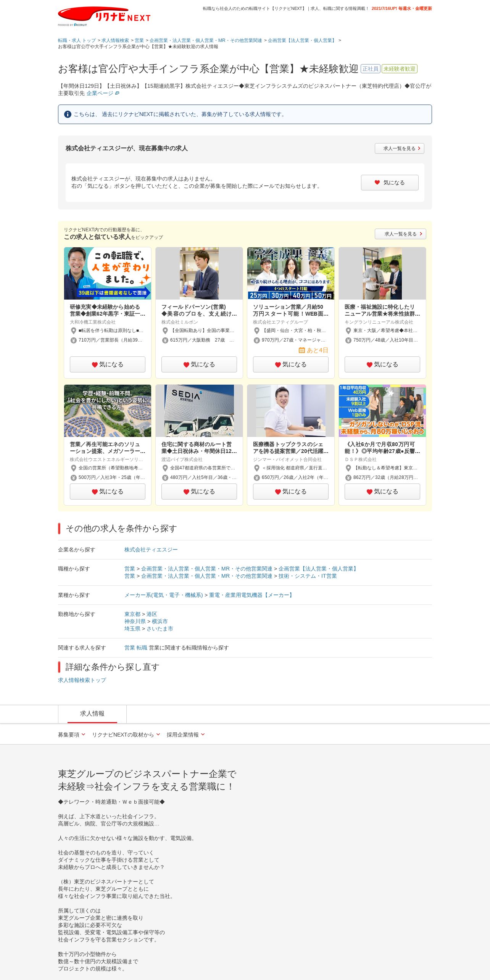The height and width of the screenshot is (980, 490).
Task: Click the external link icon beside 企業ページ
Action: coord(117,93)
